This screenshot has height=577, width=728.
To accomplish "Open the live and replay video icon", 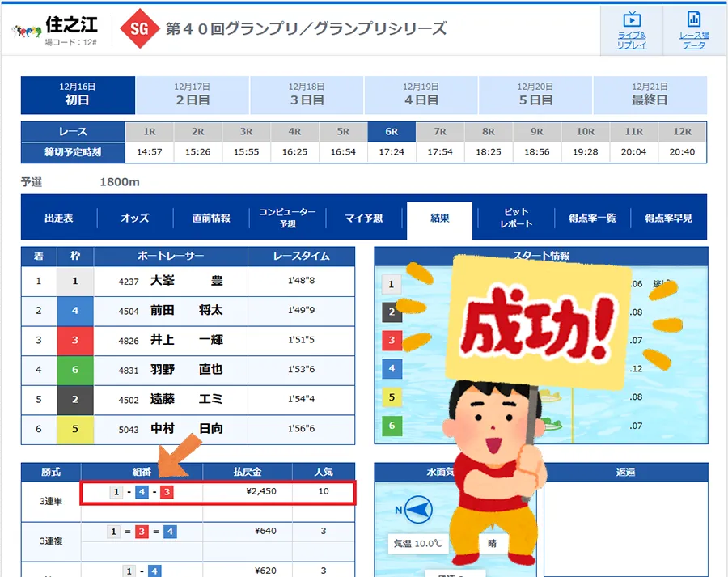I will 631,30.
